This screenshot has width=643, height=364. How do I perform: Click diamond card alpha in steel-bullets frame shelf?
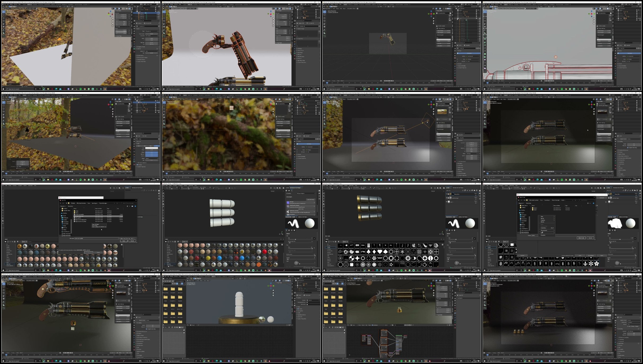click(x=374, y=252)
